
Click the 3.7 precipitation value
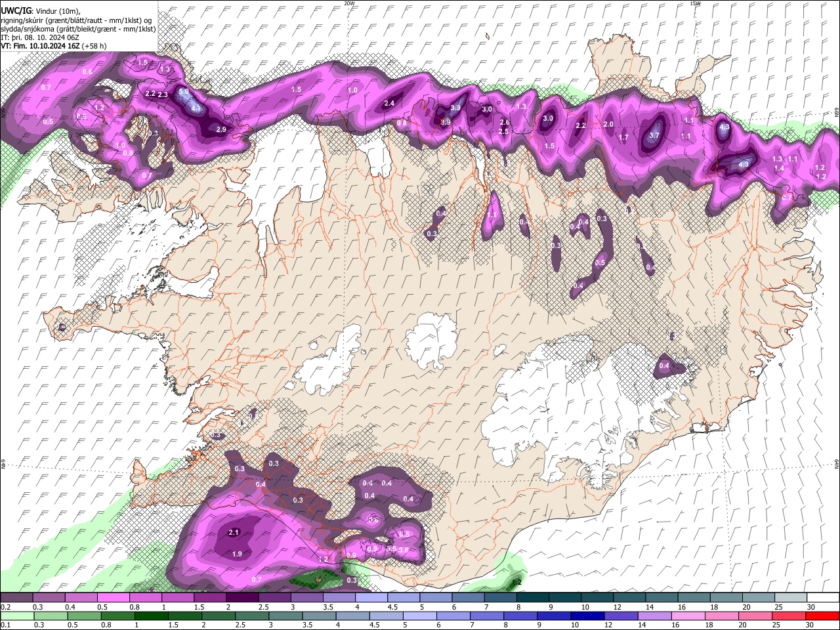(x=654, y=135)
